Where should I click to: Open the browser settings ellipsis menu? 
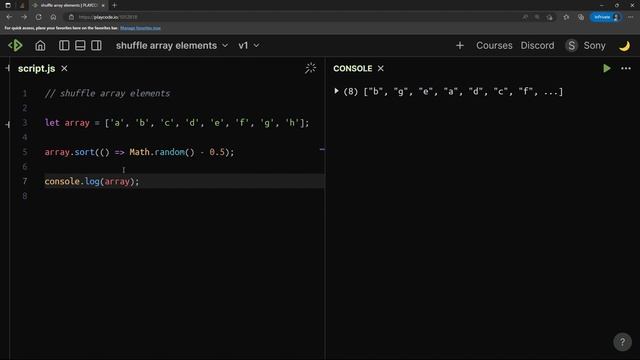coord(631,17)
